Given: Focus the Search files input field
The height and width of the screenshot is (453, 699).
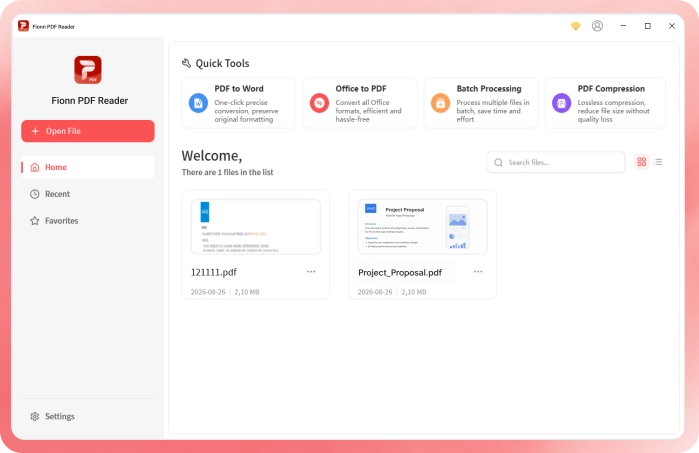Looking at the screenshot, I should [x=556, y=162].
